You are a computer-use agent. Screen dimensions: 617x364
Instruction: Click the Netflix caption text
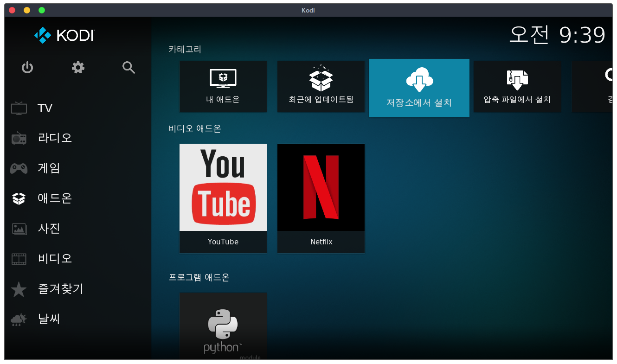(x=321, y=242)
